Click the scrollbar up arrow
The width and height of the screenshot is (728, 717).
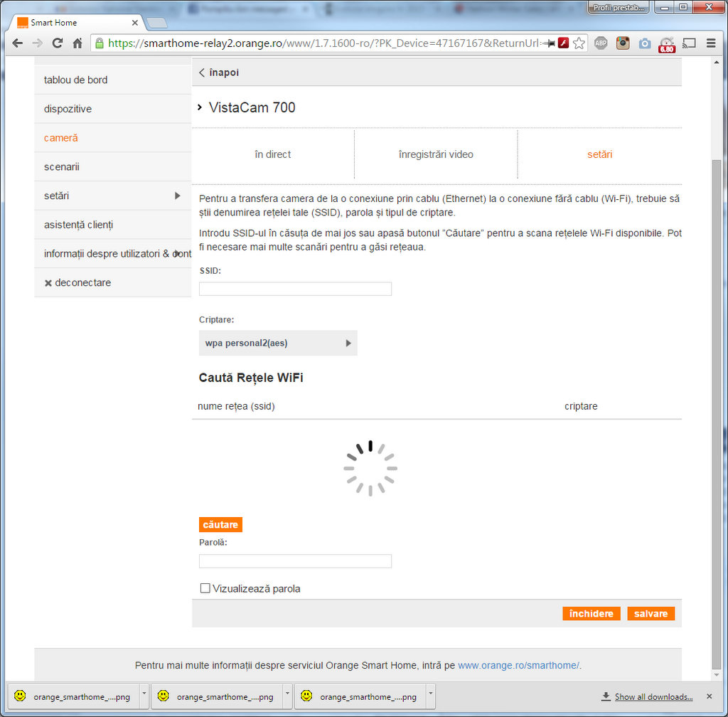point(717,62)
